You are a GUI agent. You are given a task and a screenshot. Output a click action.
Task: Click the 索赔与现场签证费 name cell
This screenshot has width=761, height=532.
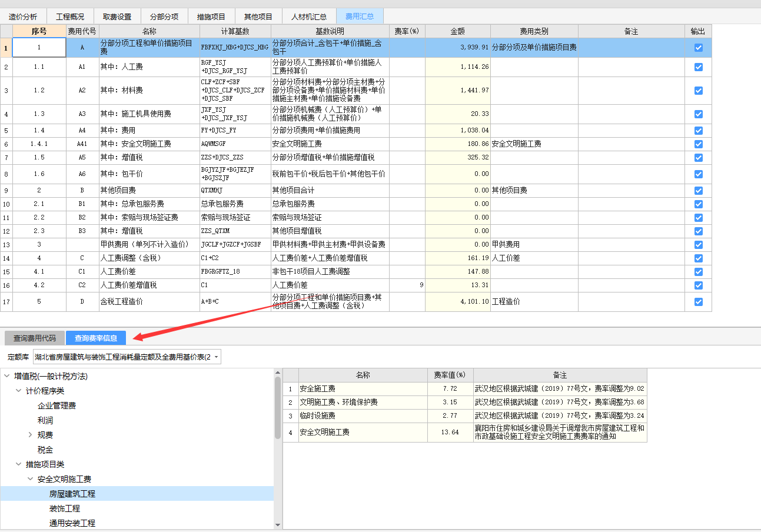[149, 218]
